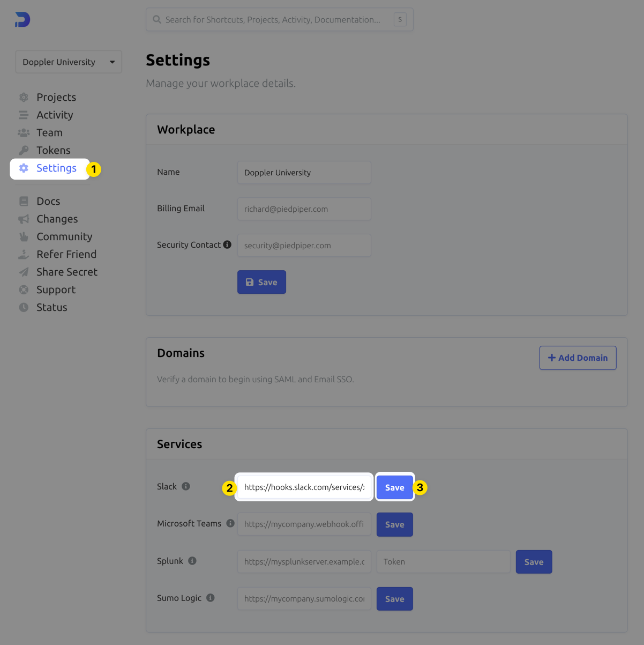Click the Security Contact email field
The image size is (644, 645).
(x=304, y=246)
